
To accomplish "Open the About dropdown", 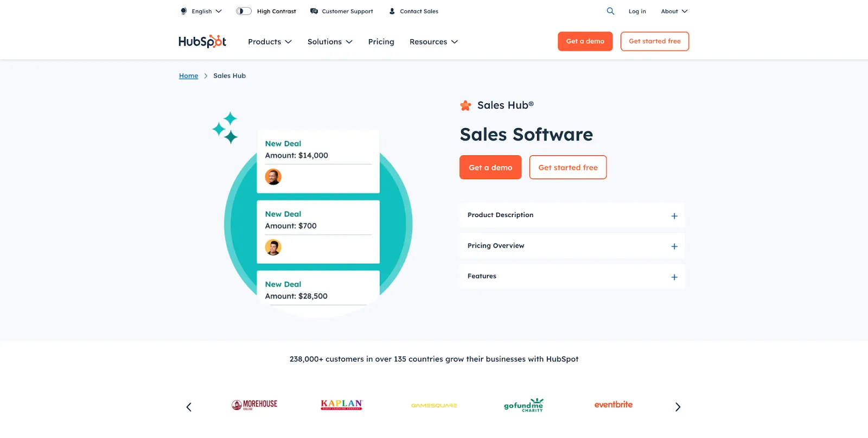I will pos(673,11).
